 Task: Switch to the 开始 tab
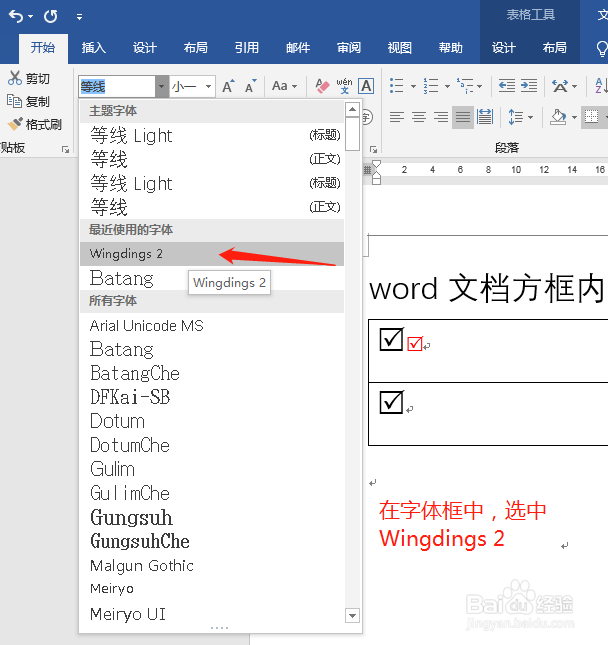click(43, 48)
